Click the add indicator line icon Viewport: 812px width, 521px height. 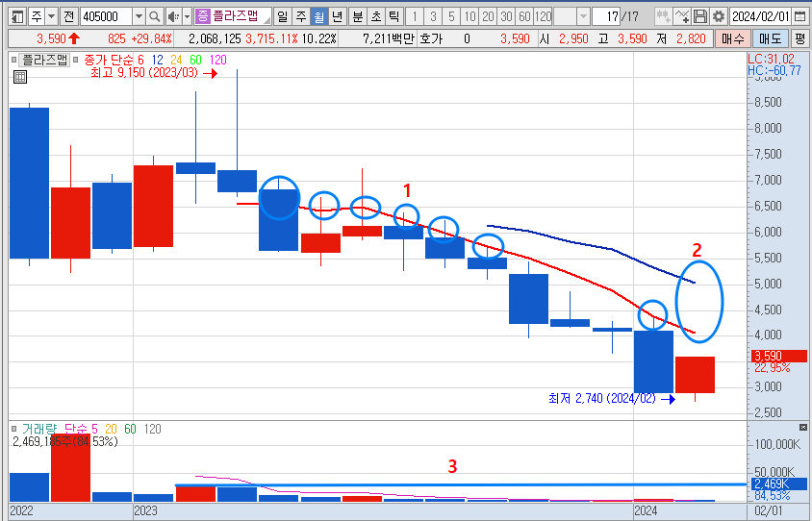coord(682,16)
